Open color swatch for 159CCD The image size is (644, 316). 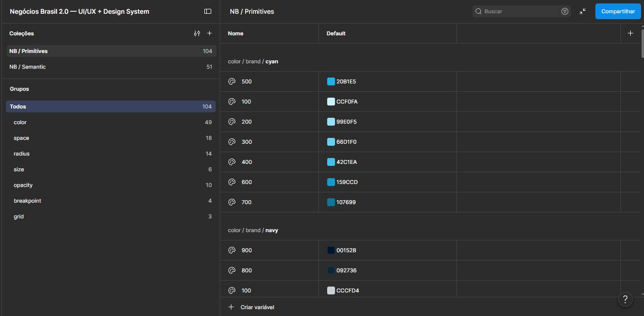331,182
